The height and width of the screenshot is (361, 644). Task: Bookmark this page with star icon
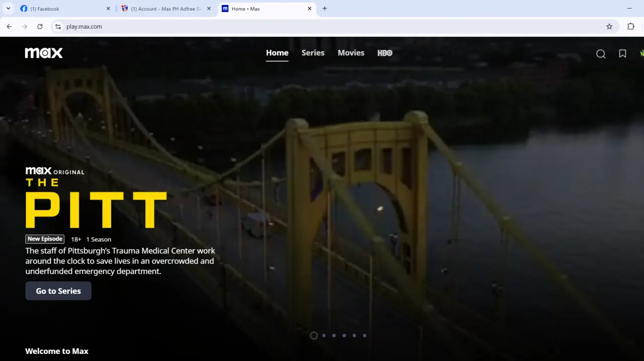[609, 27]
